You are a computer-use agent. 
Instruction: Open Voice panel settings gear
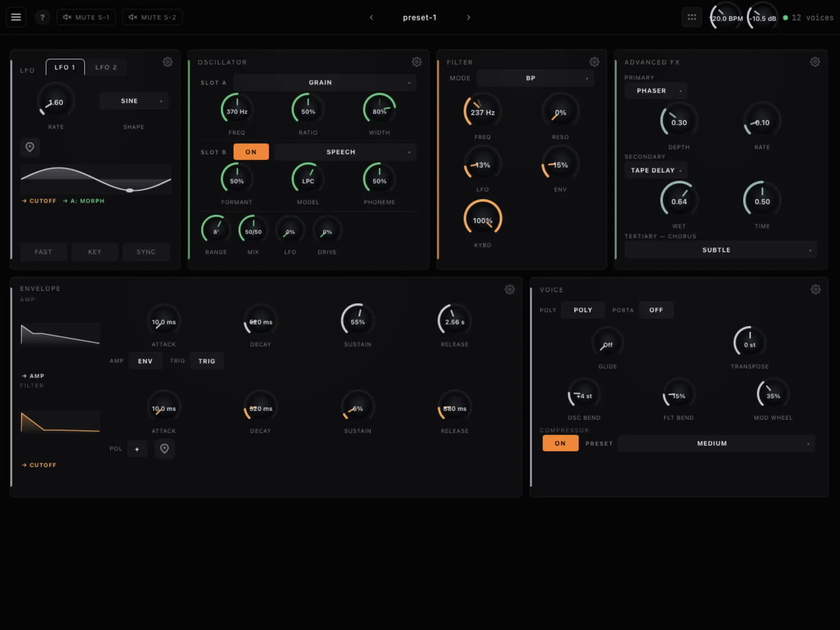(x=816, y=289)
